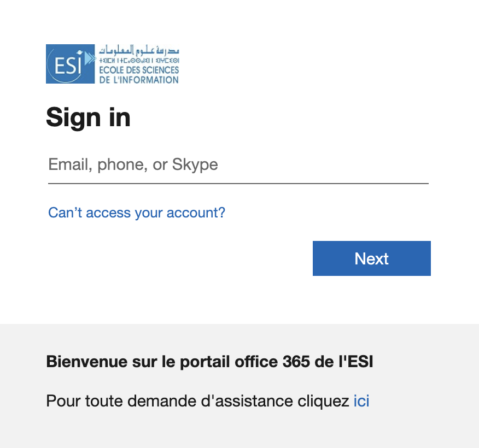Click the assistance message in the footer
The image size is (479, 448).
coord(197,401)
